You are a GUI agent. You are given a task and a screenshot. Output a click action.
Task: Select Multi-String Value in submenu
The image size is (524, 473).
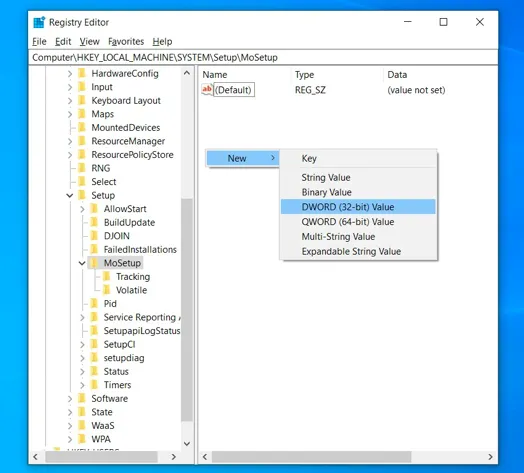pyautogui.click(x=358, y=237)
